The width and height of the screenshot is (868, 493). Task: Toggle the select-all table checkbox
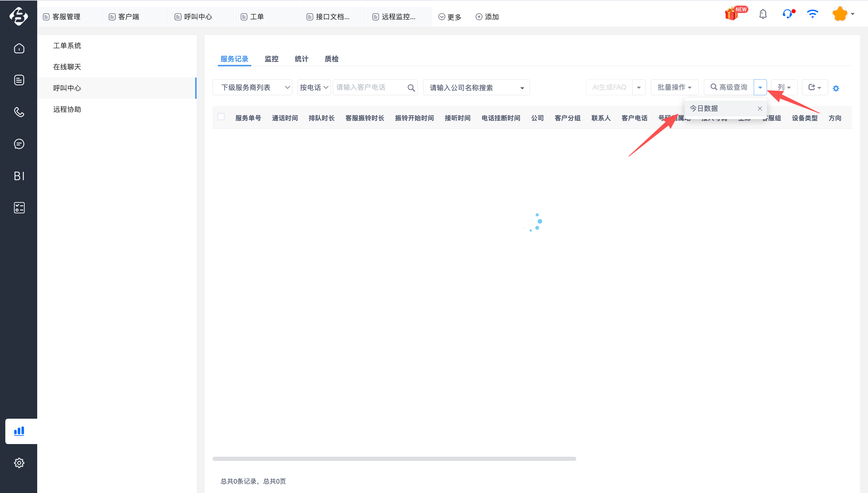pyautogui.click(x=221, y=117)
